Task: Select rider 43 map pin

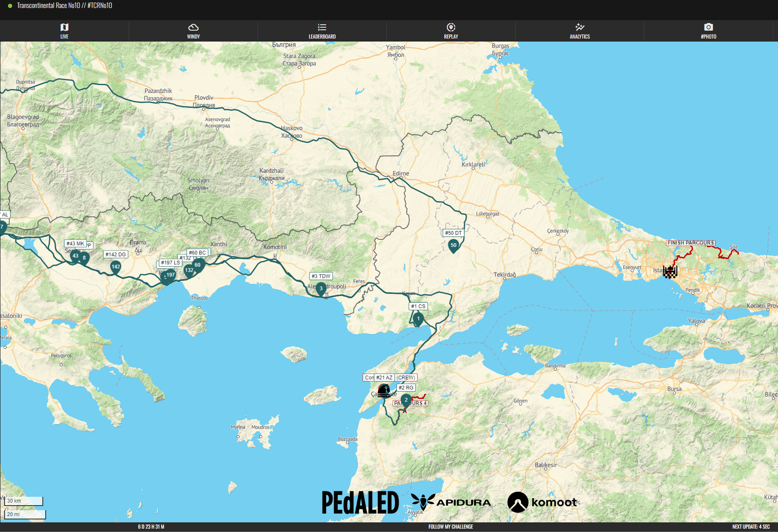Action: click(75, 257)
